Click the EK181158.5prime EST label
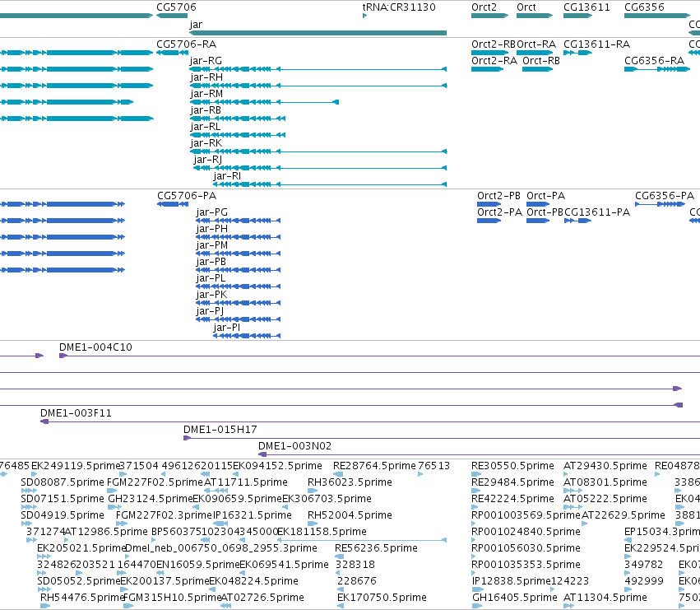The height and width of the screenshot is (610, 700). click(322, 532)
